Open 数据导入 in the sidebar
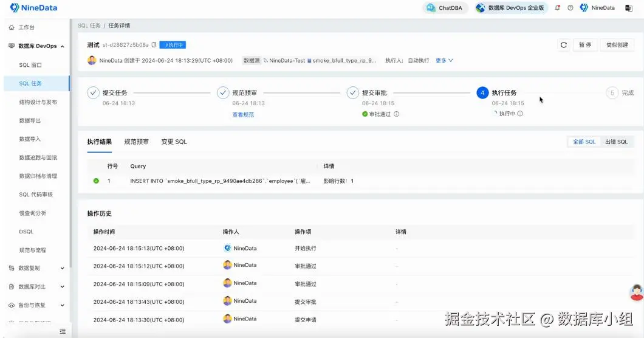Image resolution: width=644 pixels, height=338 pixels. tap(30, 139)
